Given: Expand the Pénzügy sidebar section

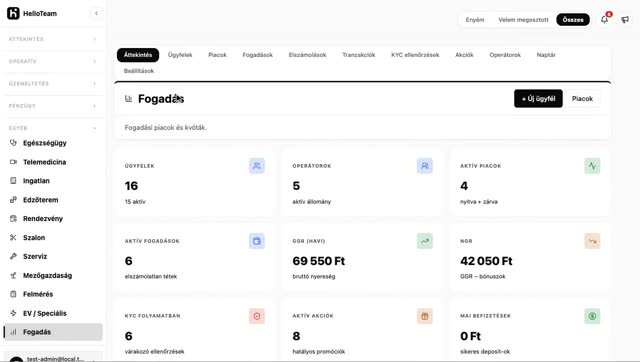Looking at the screenshot, I should click(52, 106).
